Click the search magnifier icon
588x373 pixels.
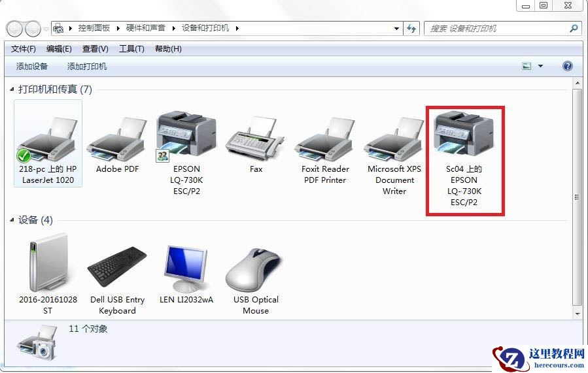point(574,28)
